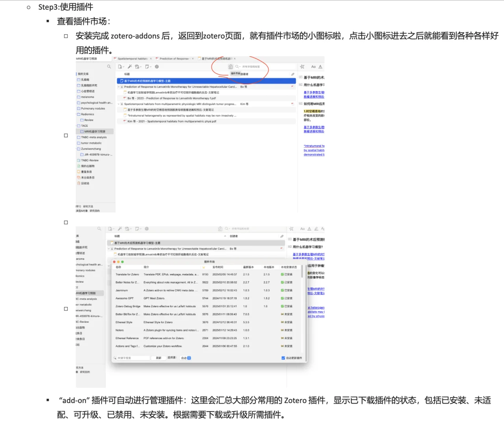Click the Aa font settings icon top right
The width and height of the screenshot is (504, 425).
[314, 67]
